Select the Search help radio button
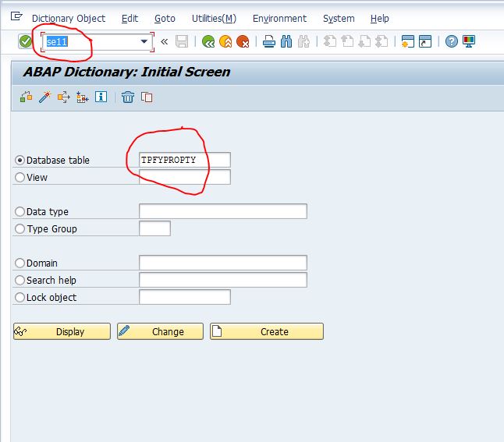The height and width of the screenshot is (442, 504). pos(20,280)
